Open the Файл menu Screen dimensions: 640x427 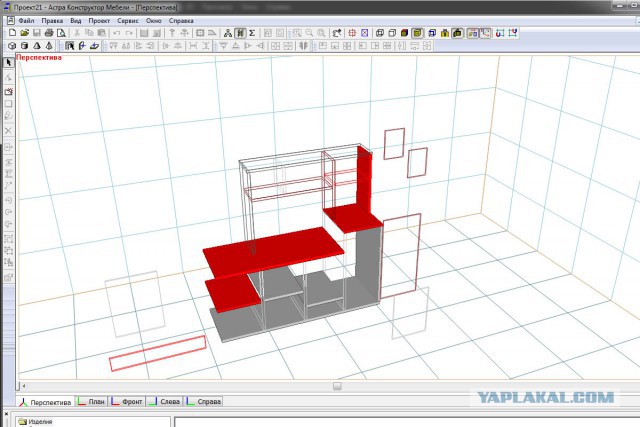(x=26, y=20)
